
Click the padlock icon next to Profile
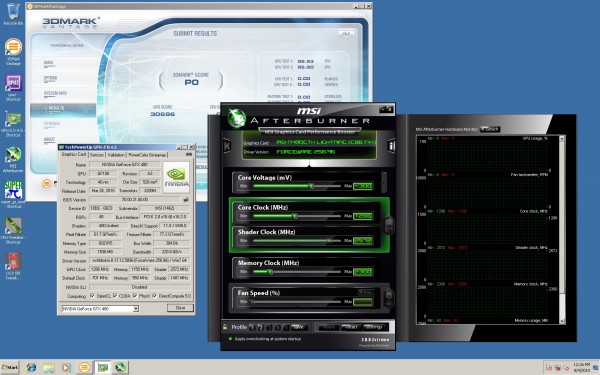pos(225,327)
